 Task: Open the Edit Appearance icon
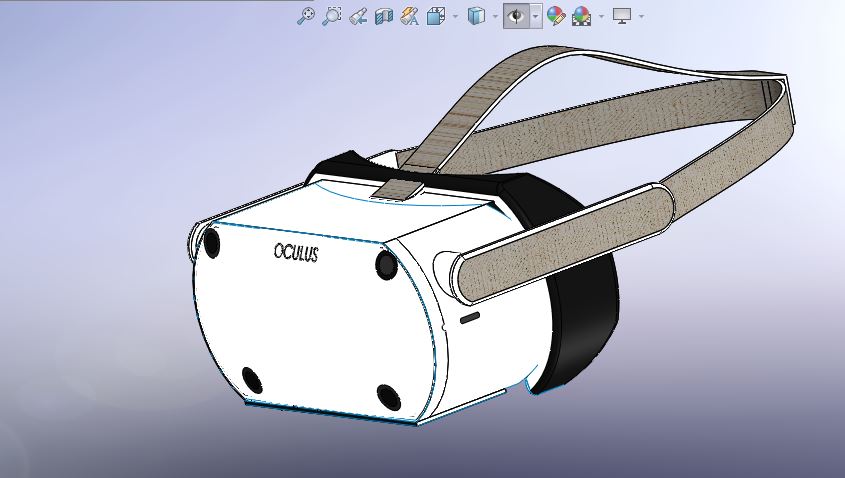click(x=556, y=16)
